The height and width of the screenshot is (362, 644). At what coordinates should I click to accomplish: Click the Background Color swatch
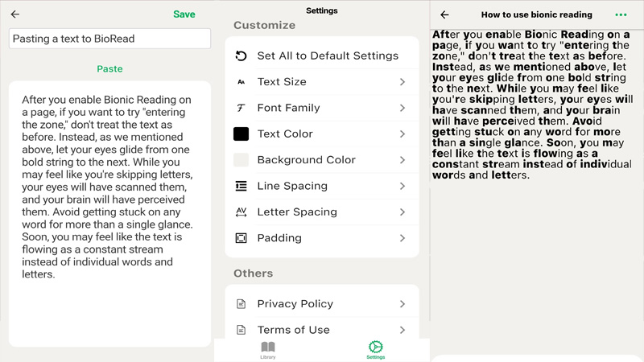(x=241, y=160)
